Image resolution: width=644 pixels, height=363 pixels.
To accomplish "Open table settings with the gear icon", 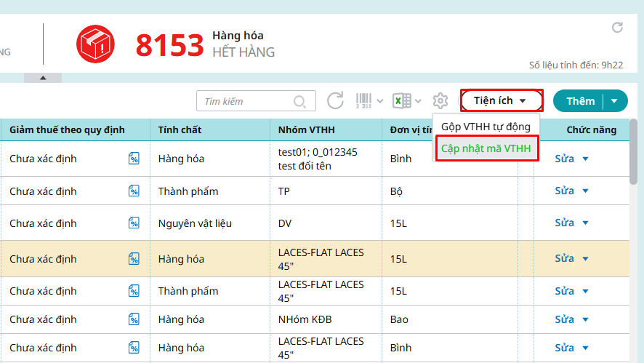I will [440, 101].
